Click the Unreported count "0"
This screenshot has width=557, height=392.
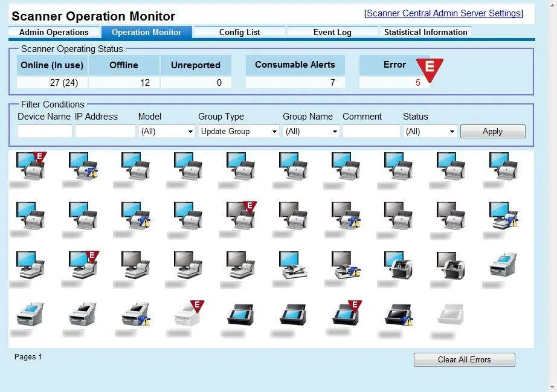(219, 83)
